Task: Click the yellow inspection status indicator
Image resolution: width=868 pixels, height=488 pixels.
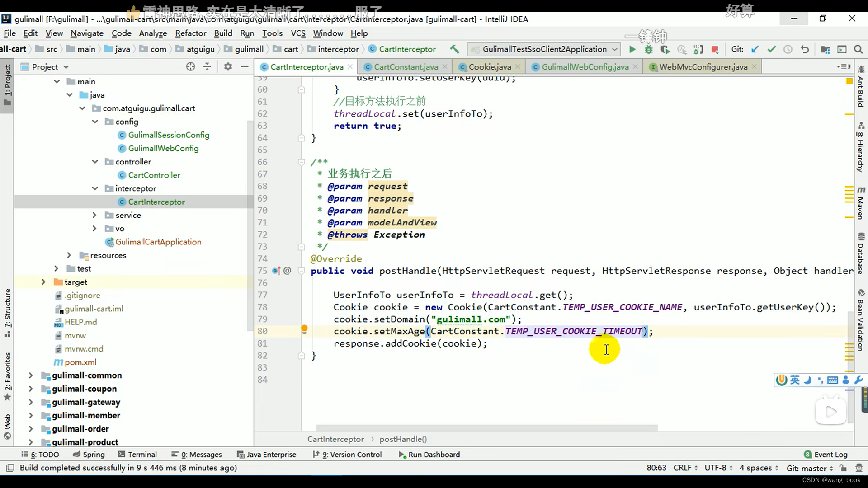Action: (849, 81)
